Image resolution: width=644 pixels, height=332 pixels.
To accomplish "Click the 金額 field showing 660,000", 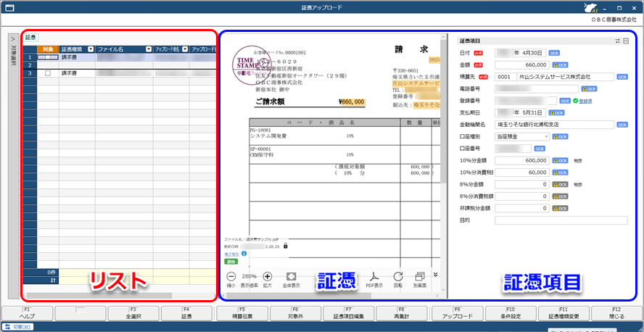I will point(522,65).
